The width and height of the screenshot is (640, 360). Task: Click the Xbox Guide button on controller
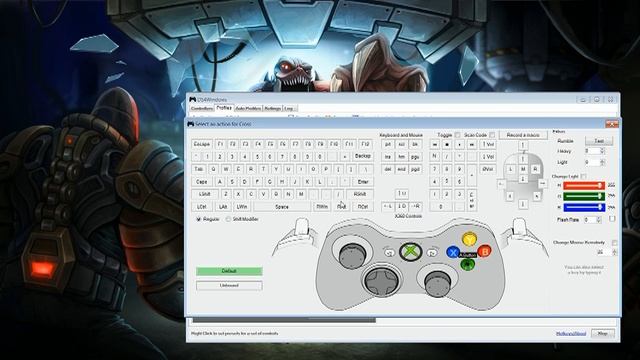[410, 252]
